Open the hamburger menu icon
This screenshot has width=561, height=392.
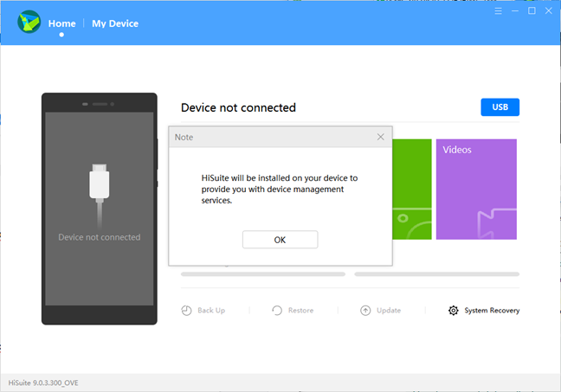tap(498, 11)
